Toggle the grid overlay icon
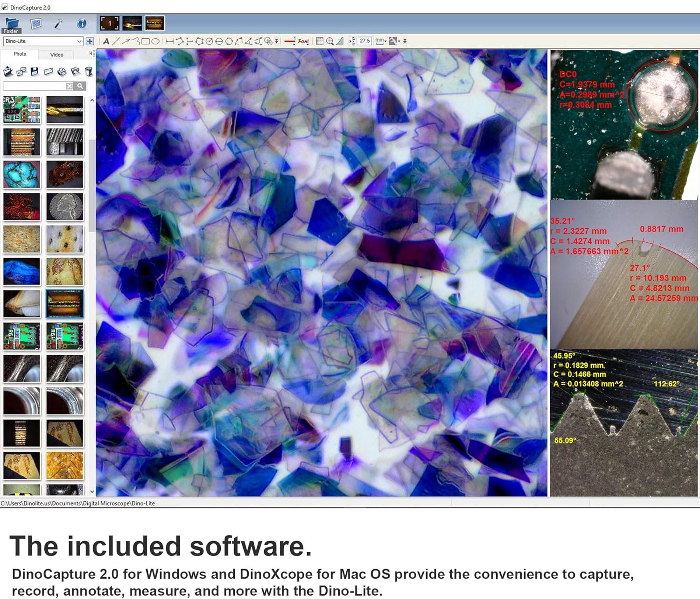The height and width of the screenshot is (599, 700). tap(319, 41)
